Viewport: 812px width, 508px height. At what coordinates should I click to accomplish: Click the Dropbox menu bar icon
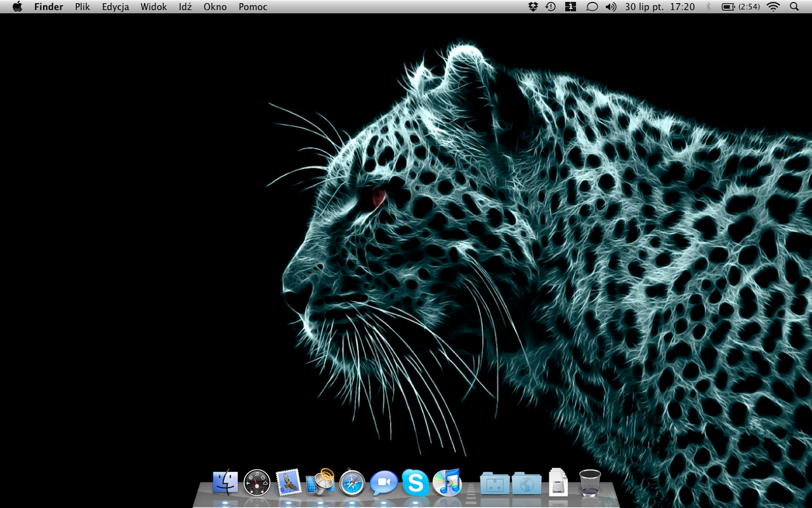tap(533, 7)
